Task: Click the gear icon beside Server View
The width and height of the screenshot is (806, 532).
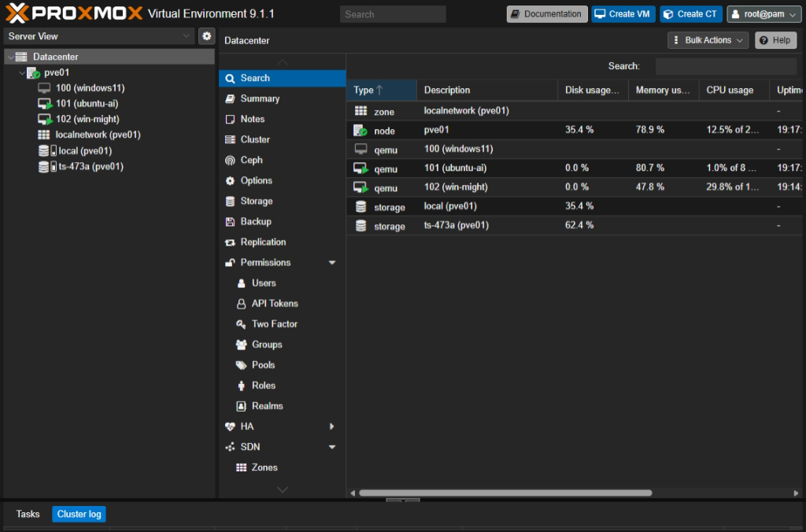Action: 206,36
